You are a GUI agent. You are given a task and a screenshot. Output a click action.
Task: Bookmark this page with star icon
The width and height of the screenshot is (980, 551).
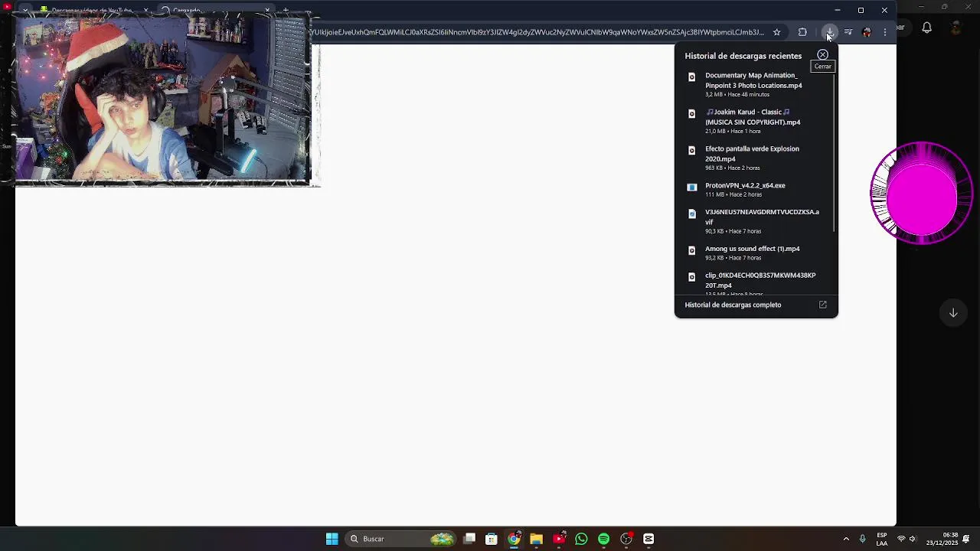coord(776,32)
